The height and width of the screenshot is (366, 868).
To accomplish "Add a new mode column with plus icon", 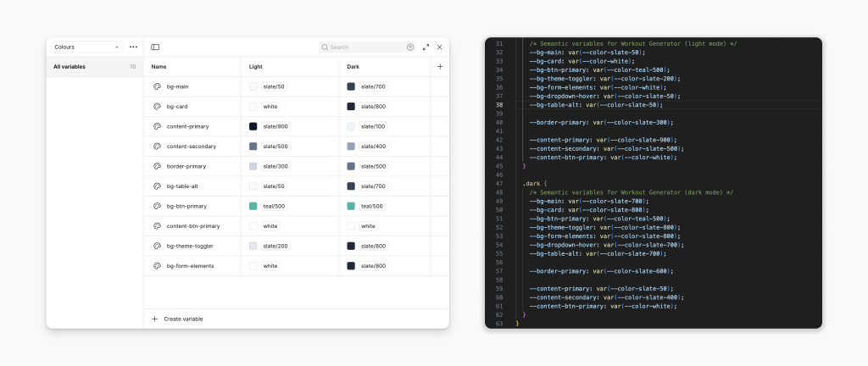I will [x=439, y=66].
